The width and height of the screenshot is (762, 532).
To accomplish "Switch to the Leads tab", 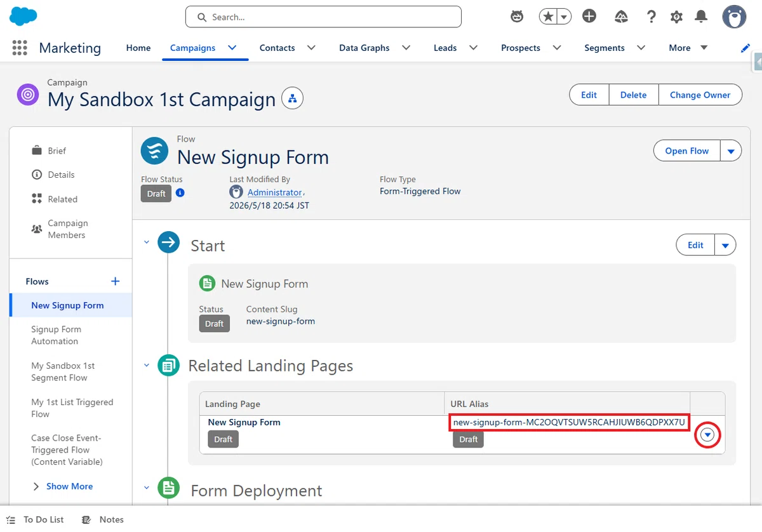I will [x=445, y=48].
